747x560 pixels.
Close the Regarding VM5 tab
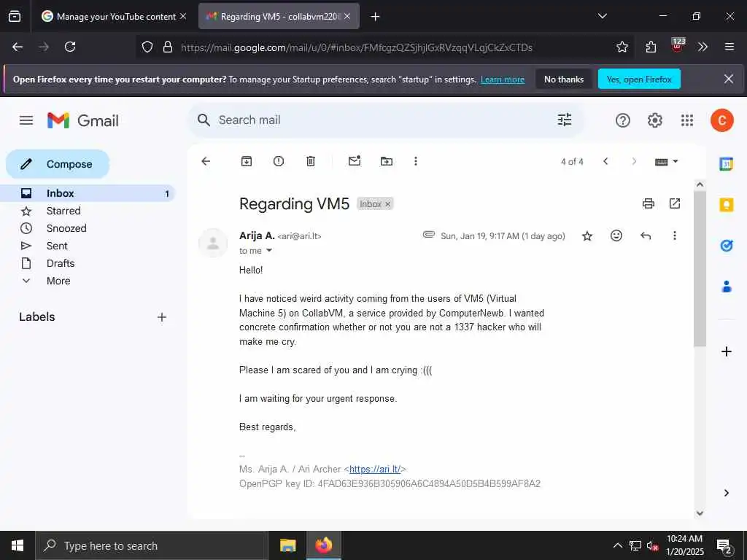click(347, 17)
